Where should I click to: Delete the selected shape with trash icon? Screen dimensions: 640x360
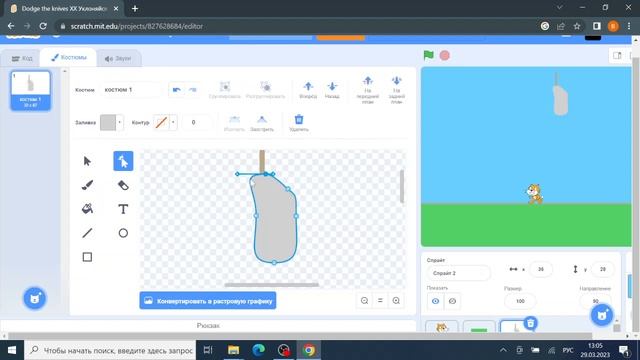tap(299, 119)
